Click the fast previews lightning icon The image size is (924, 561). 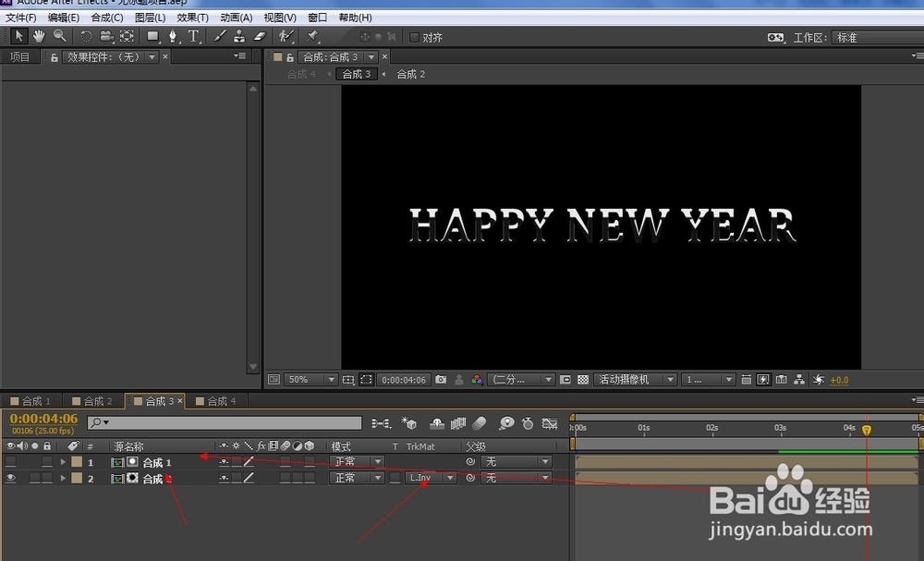point(763,380)
